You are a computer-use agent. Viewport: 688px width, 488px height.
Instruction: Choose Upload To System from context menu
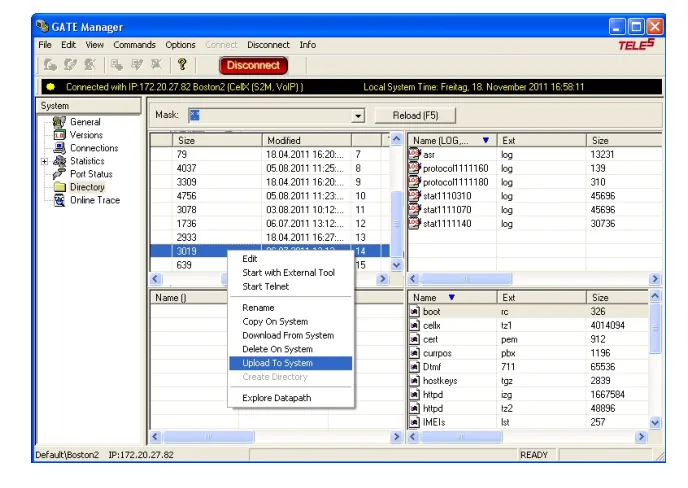(290, 363)
